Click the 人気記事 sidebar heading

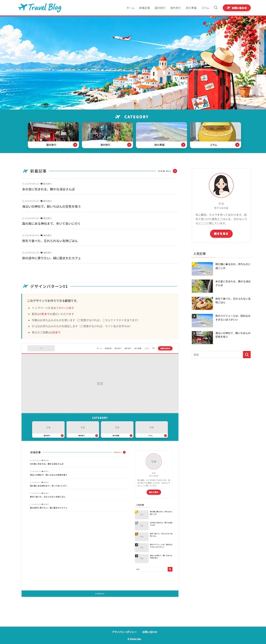click(200, 253)
